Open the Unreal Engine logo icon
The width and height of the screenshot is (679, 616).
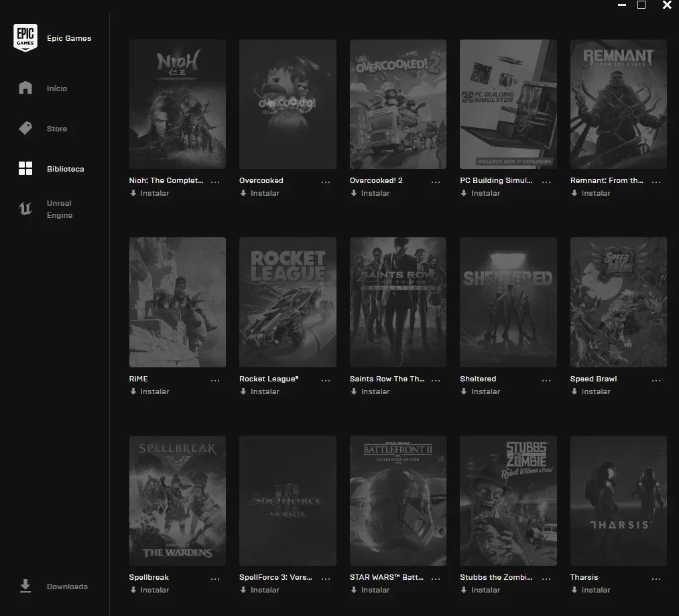coord(25,208)
